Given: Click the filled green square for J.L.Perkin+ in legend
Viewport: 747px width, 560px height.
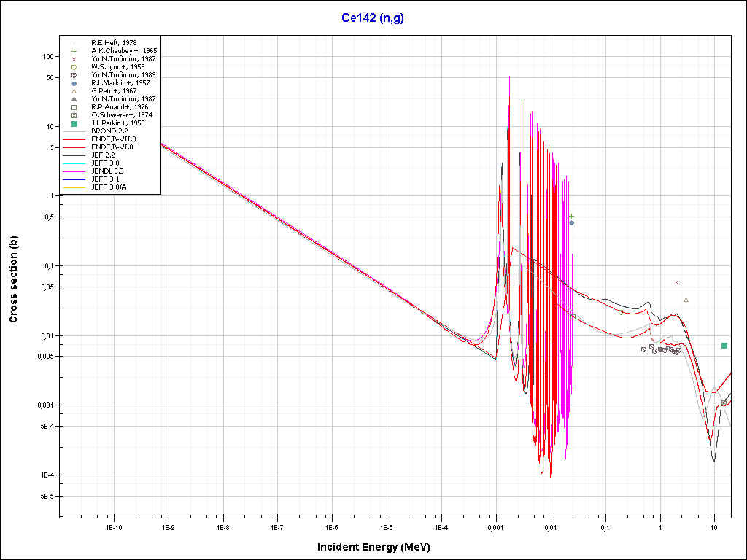Looking at the screenshot, I should tap(74, 123).
